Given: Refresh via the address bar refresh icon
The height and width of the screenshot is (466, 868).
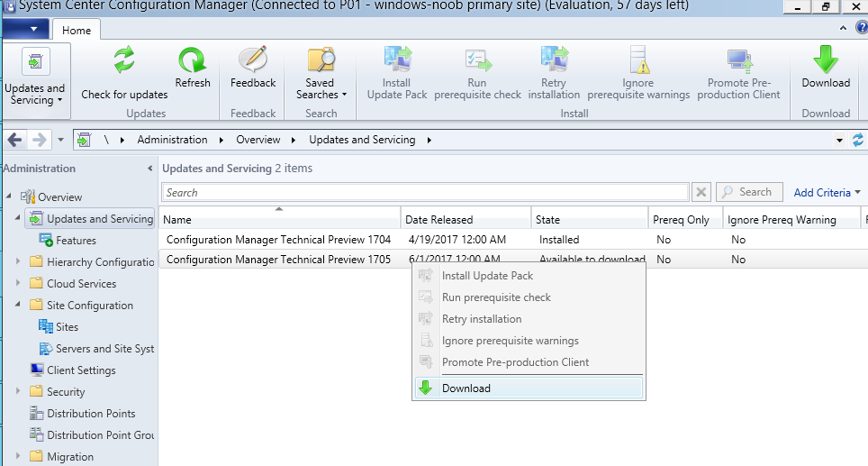Looking at the screenshot, I should point(858,141).
